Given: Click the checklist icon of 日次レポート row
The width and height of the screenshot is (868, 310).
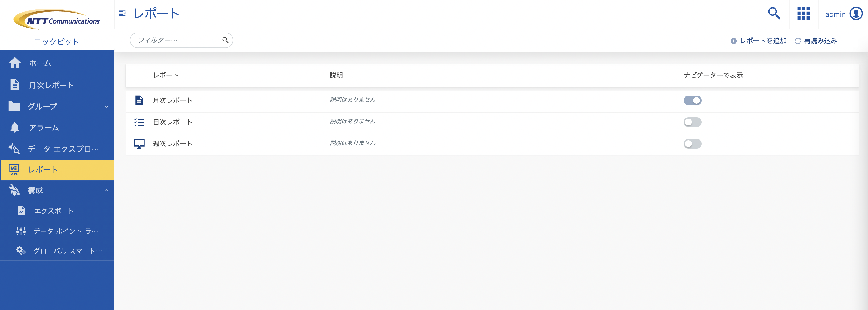Looking at the screenshot, I should click(x=139, y=122).
